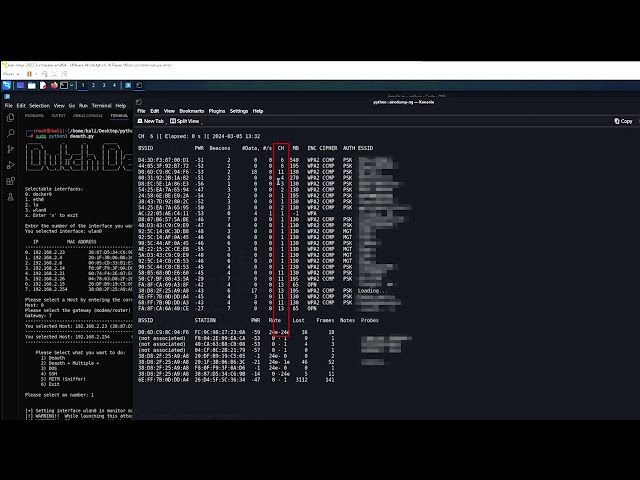
Task: Click the ESSID column header text
Action: [365, 148]
